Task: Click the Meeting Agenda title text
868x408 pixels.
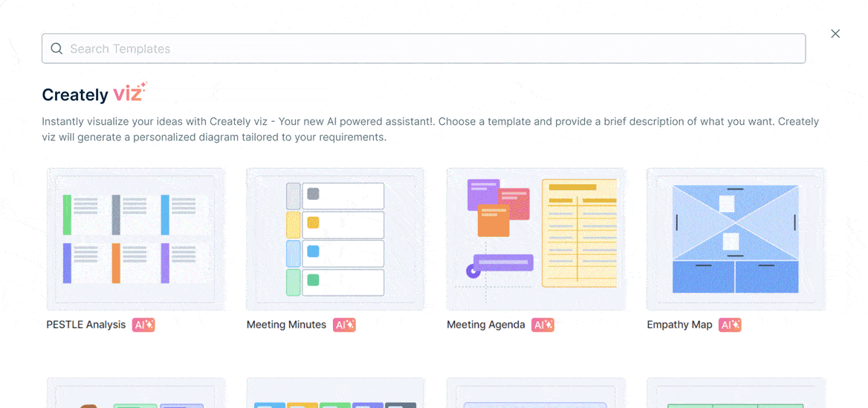Action: [x=486, y=325]
